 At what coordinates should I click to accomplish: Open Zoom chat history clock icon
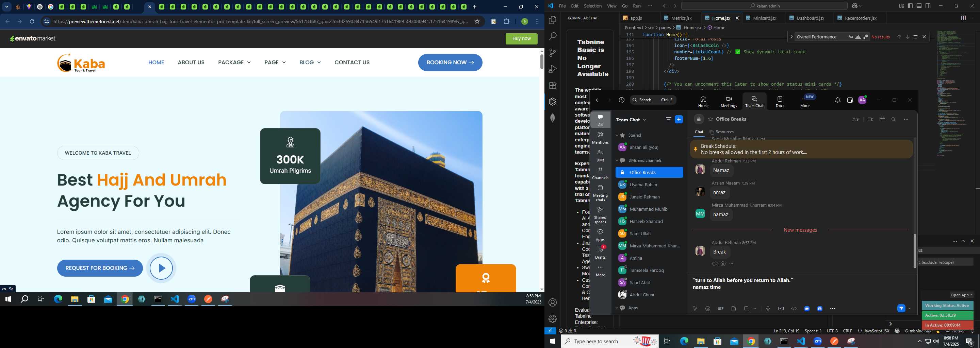pyautogui.click(x=622, y=100)
